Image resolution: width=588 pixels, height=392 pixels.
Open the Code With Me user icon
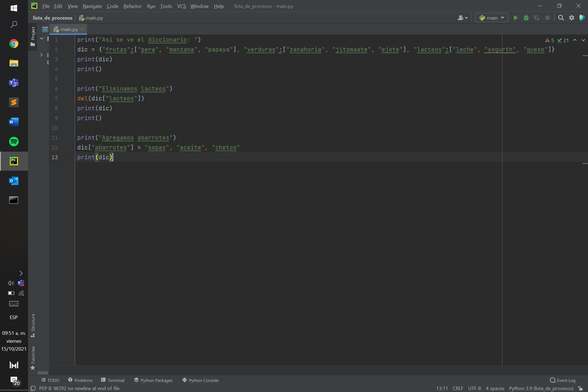point(463,18)
